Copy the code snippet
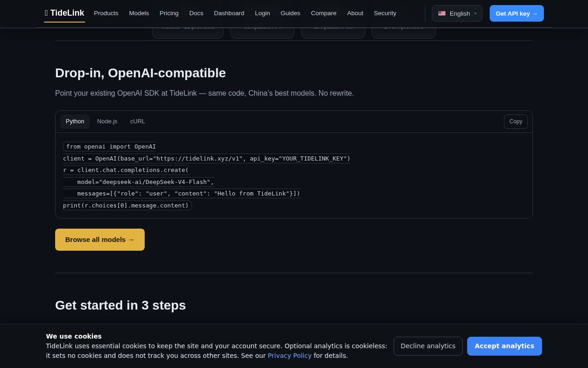 (516, 121)
